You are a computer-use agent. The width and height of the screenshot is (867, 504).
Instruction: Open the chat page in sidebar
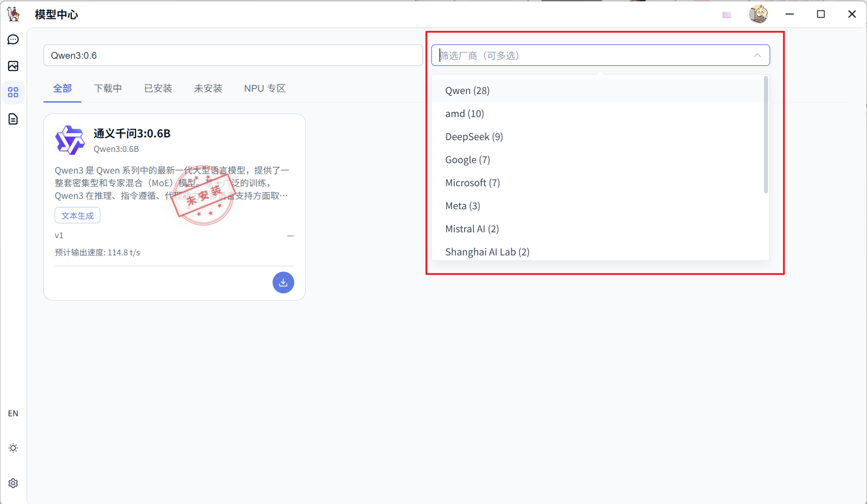[x=13, y=40]
